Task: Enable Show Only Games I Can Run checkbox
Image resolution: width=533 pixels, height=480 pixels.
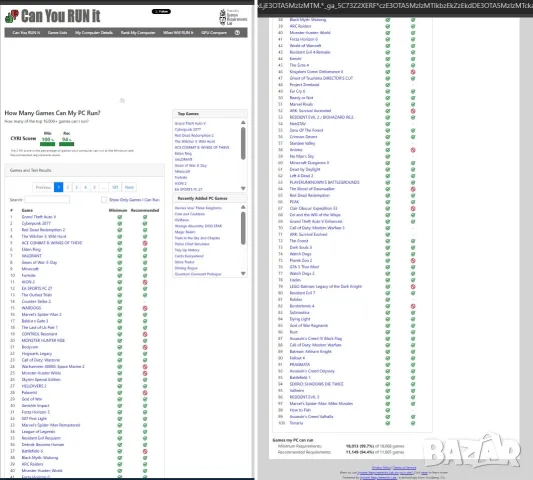Action: [104, 200]
